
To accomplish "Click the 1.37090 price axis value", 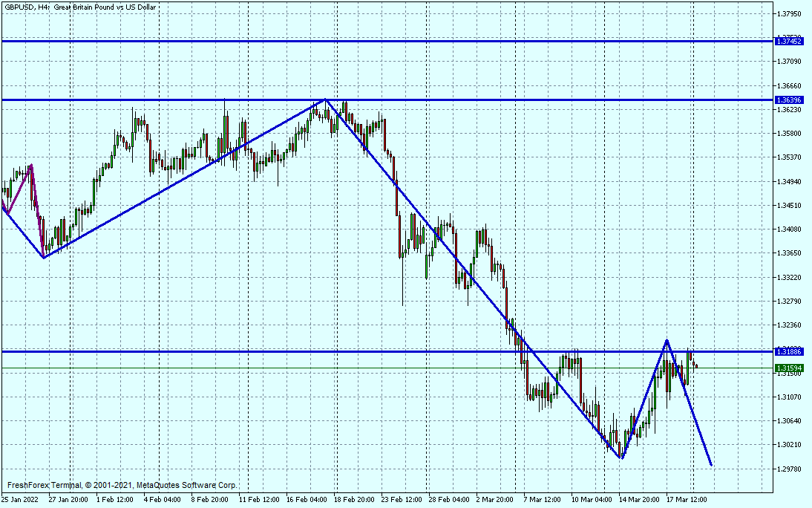I will [x=789, y=62].
